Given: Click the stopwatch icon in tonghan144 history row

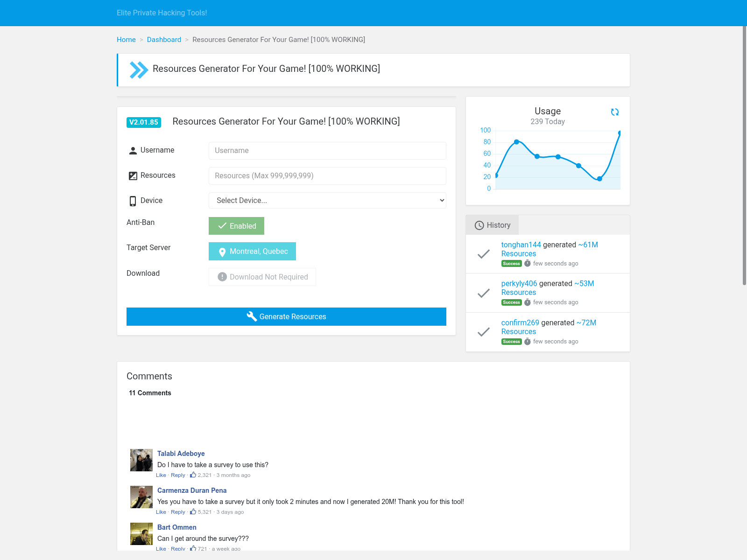Looking at the screenshot, I should point(528,263).
